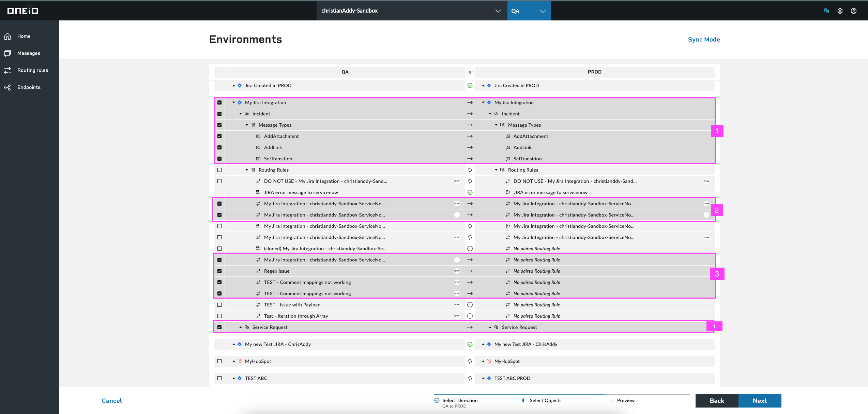Open settings gear in top bar
Viewport: 868px width, 414px height.
click(x=840, y=11)
